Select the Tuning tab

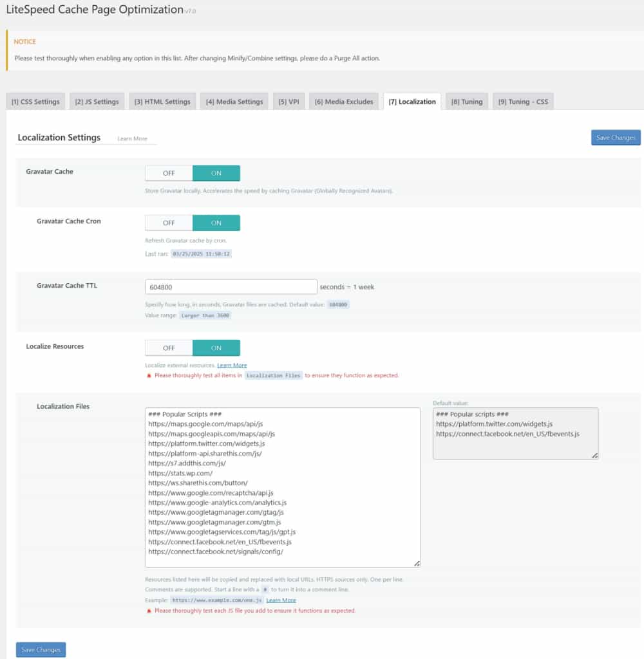point(466,101)
